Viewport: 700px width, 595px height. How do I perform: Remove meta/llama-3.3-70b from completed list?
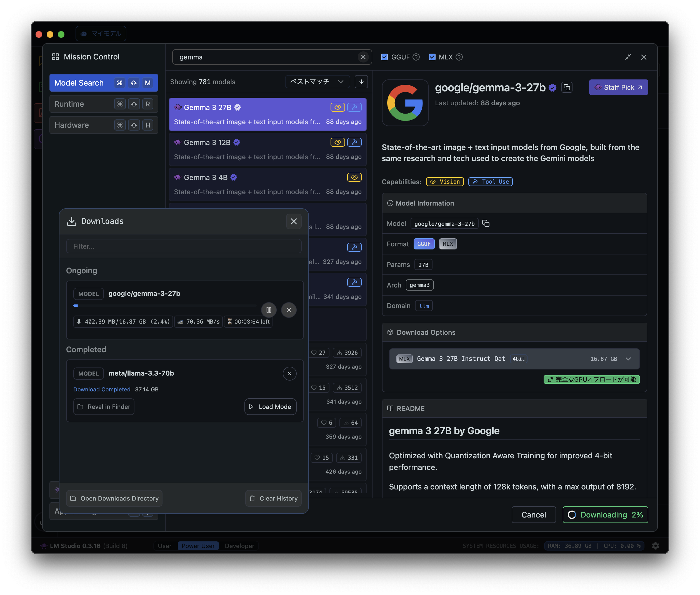point(289,373)
